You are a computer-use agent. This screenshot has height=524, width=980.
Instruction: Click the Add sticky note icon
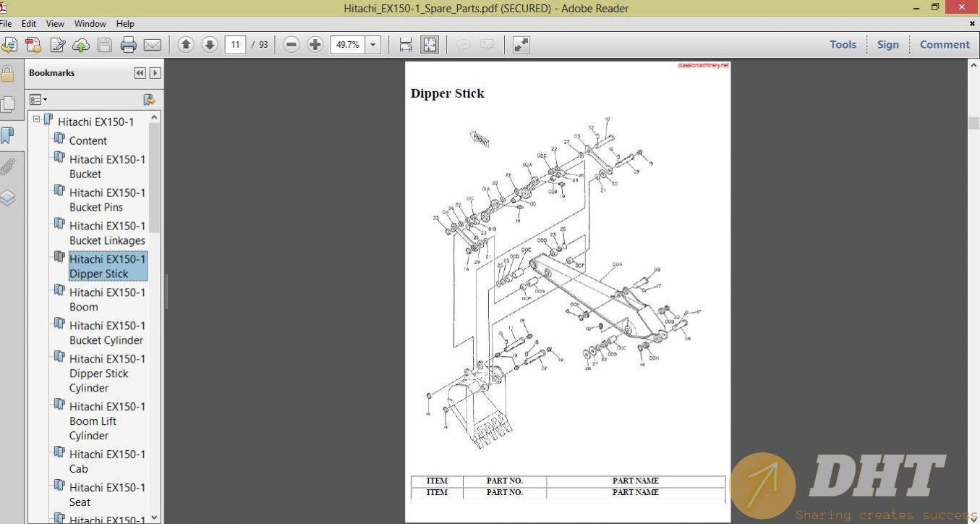click(x=463, y=45)
